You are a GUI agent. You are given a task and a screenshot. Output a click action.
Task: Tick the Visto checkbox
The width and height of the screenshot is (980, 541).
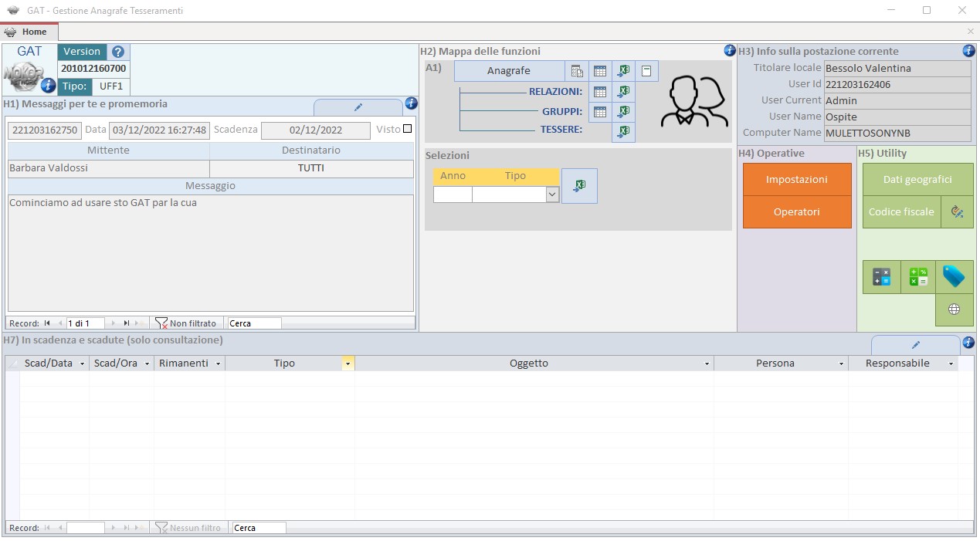tap(408, 129)
